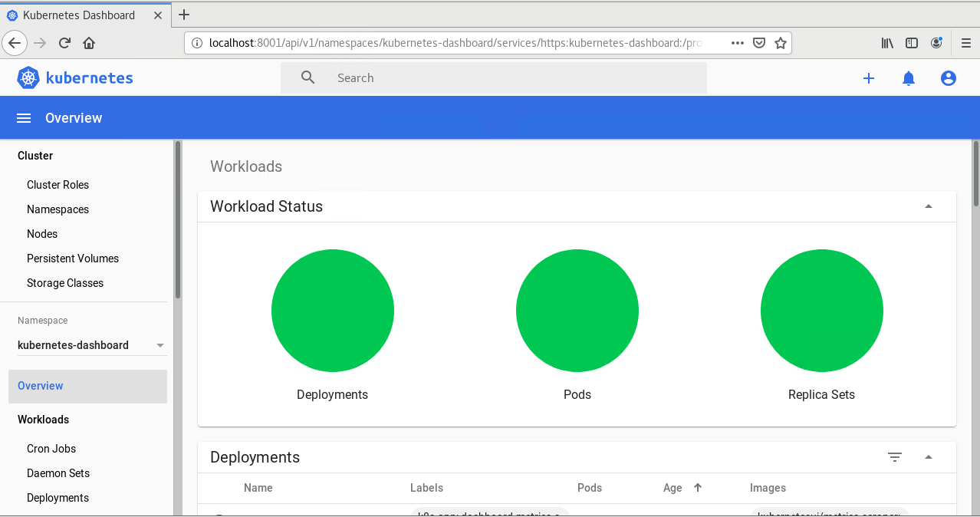Image resolution: width=980 pixels, height=517 pixels.
Task: Open browser library icon
Action: point(887,43)
